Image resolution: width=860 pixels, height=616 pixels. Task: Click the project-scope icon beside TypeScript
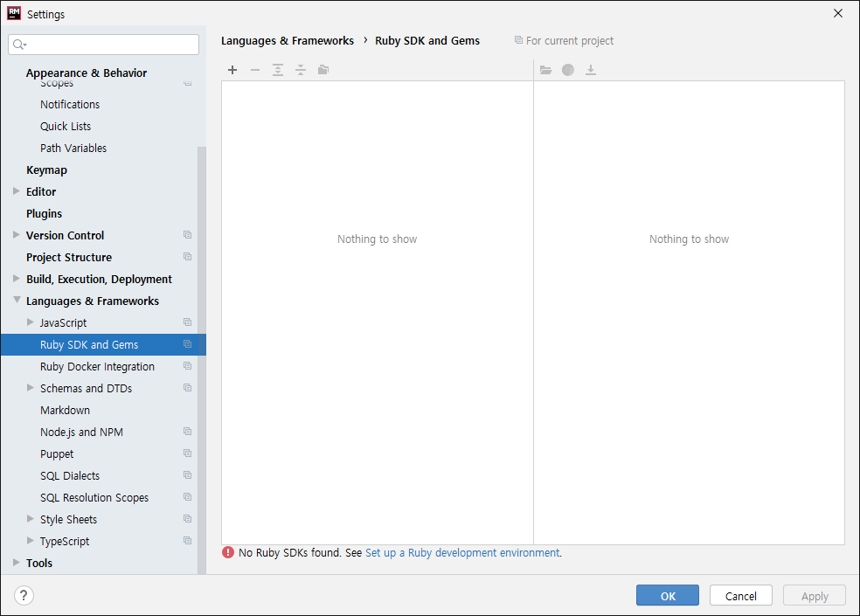pyautogui.click(x=188, y=541)
